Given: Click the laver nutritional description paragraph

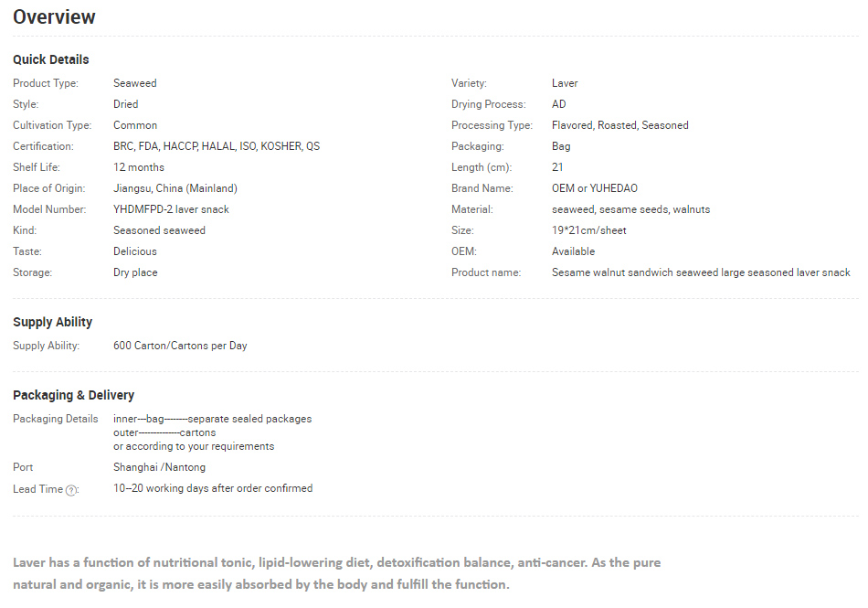Looking at the screenshot, I should click(x=336, y=573).
